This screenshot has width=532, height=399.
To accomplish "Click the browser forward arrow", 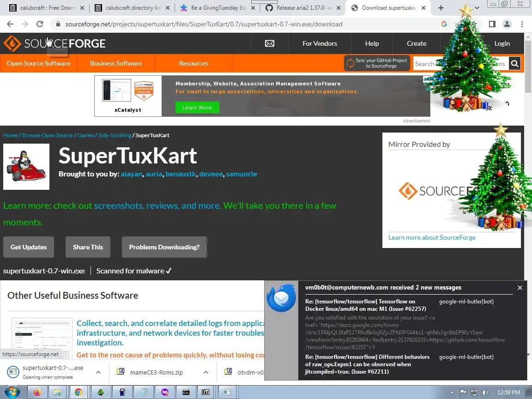I will pyautogui.click(x=25, y=24).
